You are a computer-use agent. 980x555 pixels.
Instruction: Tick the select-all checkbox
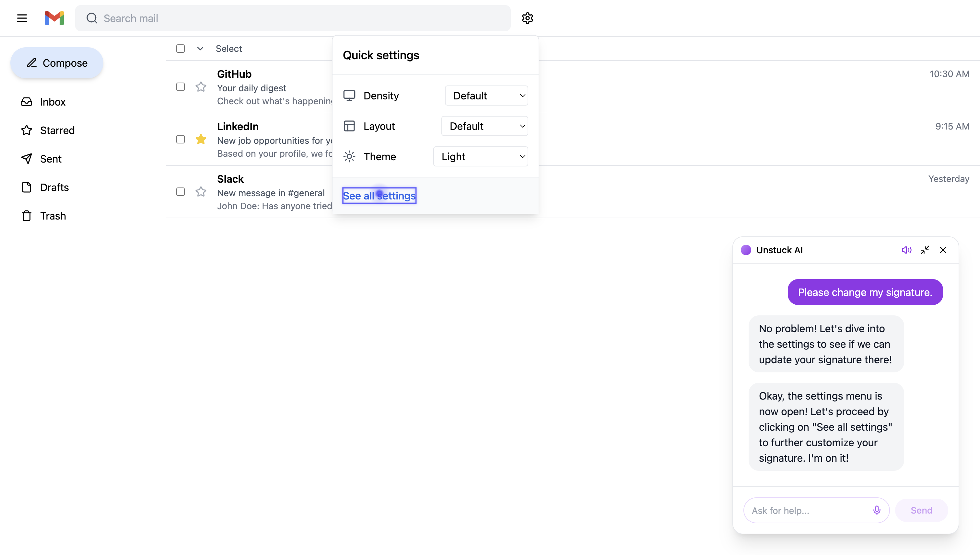click(181, 49)
